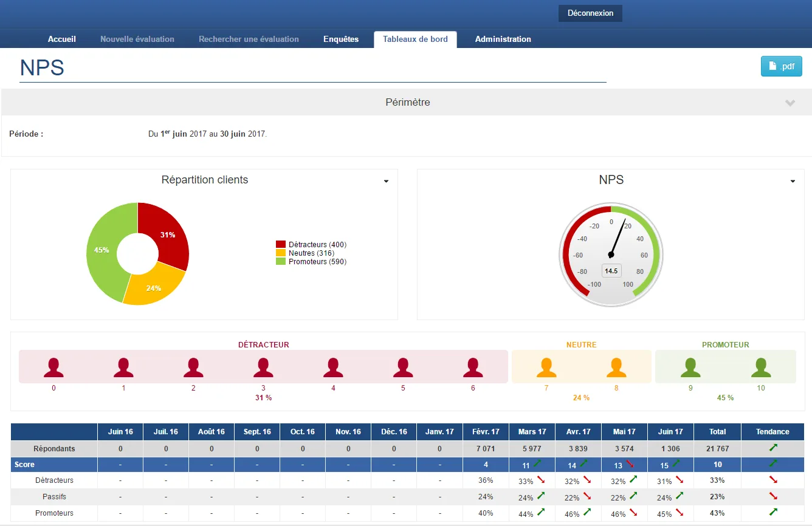
Task: Click the green 45% donut segment
Action: (x=102, y=250)
